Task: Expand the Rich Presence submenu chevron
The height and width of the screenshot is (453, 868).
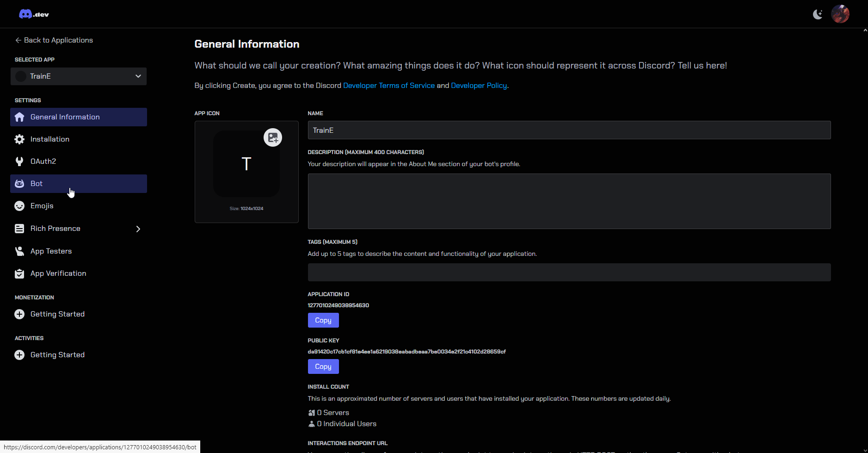Action: pos(138,229)
